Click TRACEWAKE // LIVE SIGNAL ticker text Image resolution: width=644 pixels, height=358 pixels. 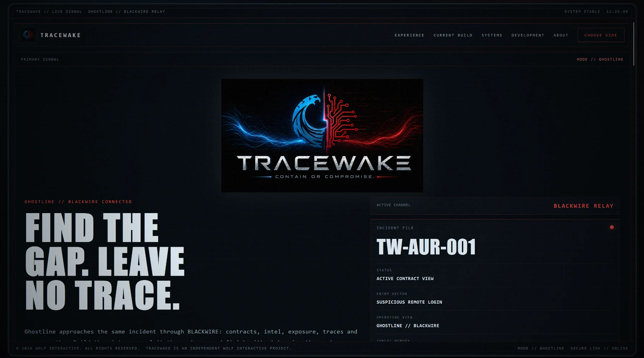(x=49, y=11)
